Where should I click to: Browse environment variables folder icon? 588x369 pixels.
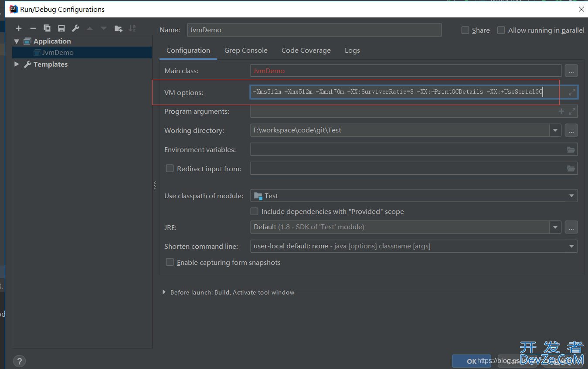click(x=571, y=149)
